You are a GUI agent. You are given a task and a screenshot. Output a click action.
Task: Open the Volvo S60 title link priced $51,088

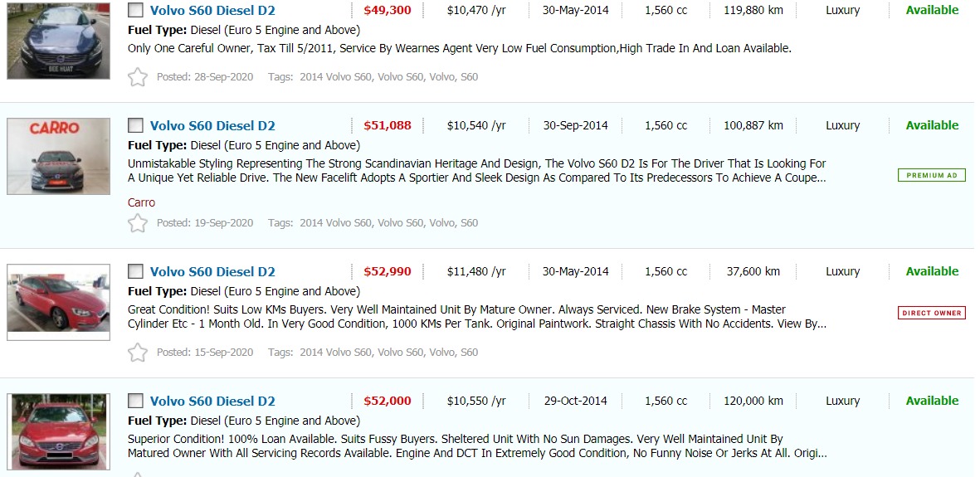(x=212, y=126)
